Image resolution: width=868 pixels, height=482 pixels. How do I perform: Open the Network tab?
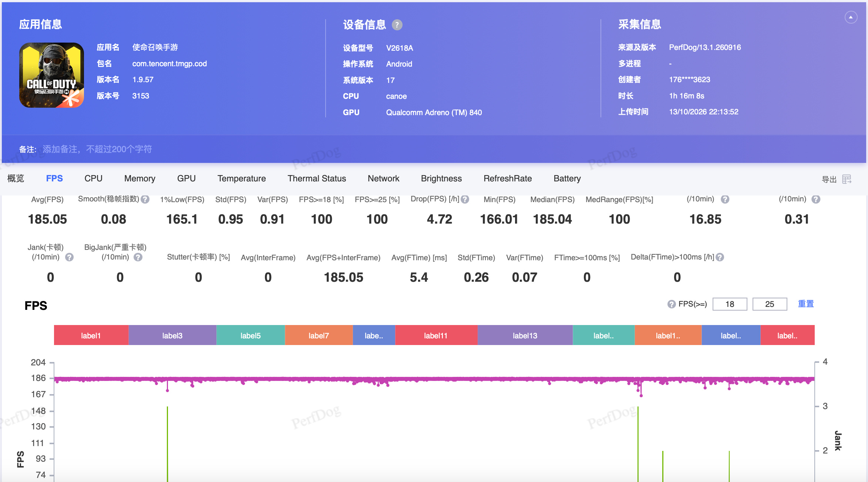[383, 178]
